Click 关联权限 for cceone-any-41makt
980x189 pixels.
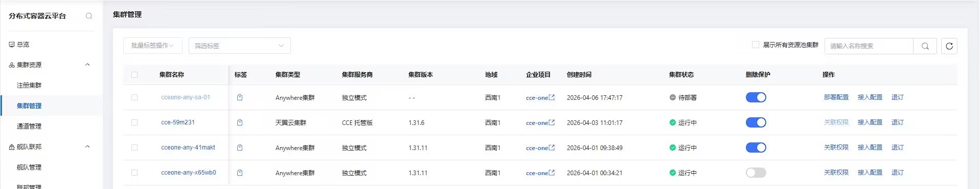click(x=836, y=148)
